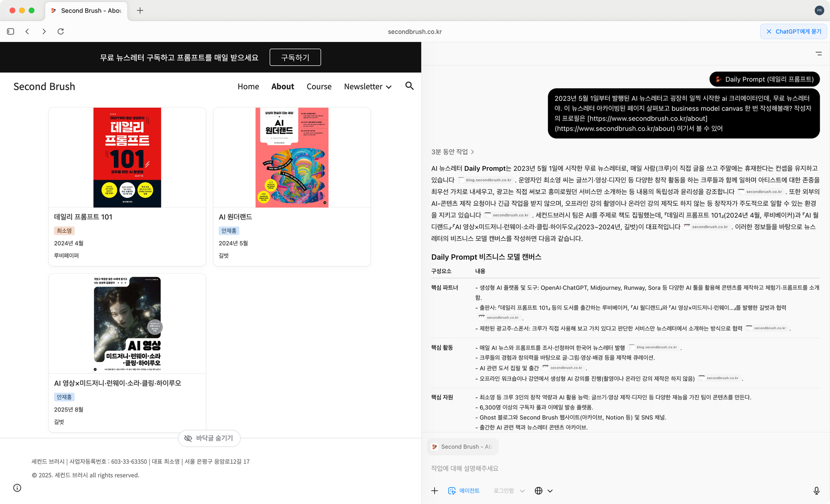Click the forward navigation arrow
Image resolution: width=830 pixels, height=504 pixels.
point(44,32)
